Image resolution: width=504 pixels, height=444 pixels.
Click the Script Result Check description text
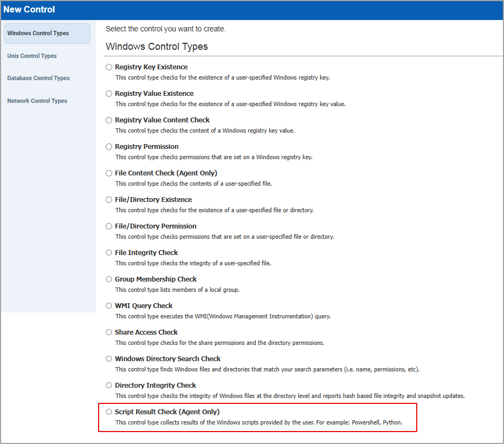[259, 422]
